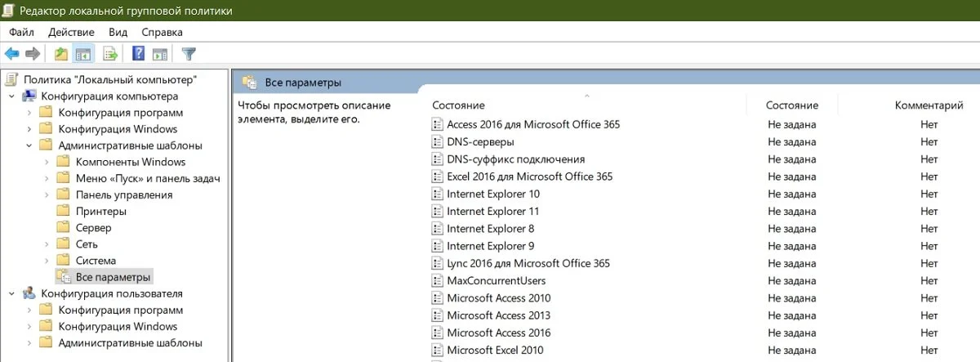Open help via blue question mark icon
The width and height of the screenshot is (980, 362).
coord(138,54)
